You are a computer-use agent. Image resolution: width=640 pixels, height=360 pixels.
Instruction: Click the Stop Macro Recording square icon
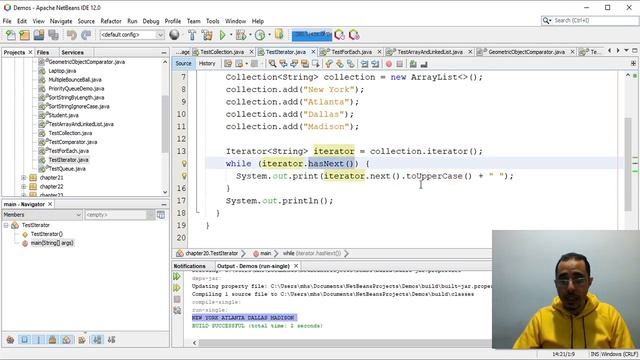[x=400, y=64]
